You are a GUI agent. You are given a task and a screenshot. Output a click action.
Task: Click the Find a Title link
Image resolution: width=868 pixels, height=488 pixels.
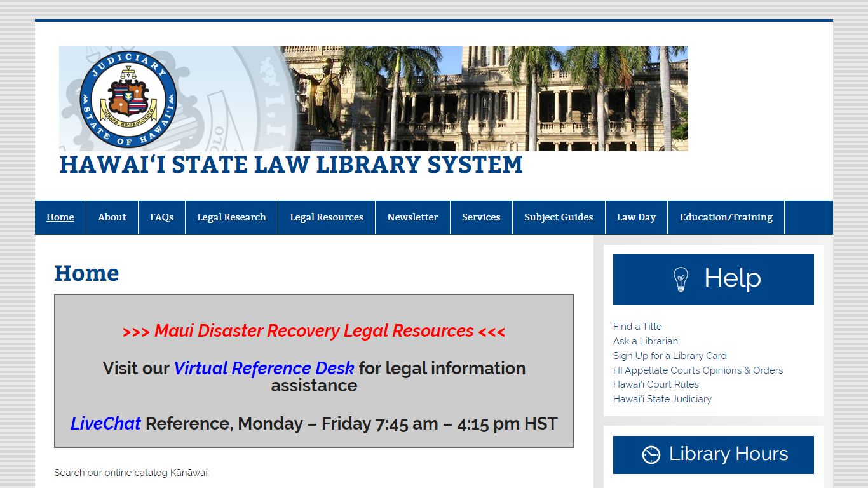[637, 327]
